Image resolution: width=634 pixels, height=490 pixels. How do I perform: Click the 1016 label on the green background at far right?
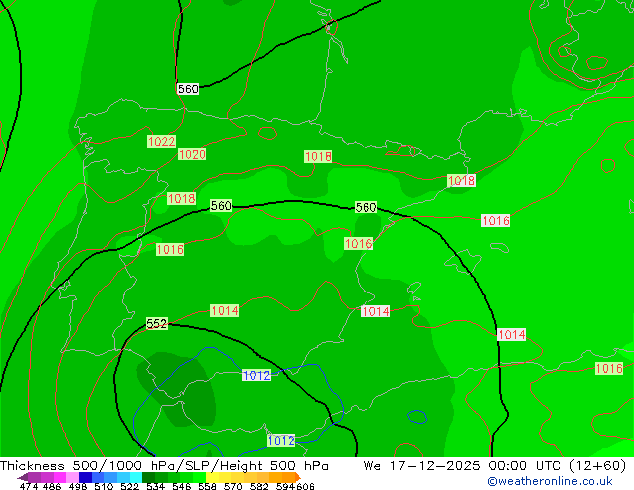tap(609, 369)
